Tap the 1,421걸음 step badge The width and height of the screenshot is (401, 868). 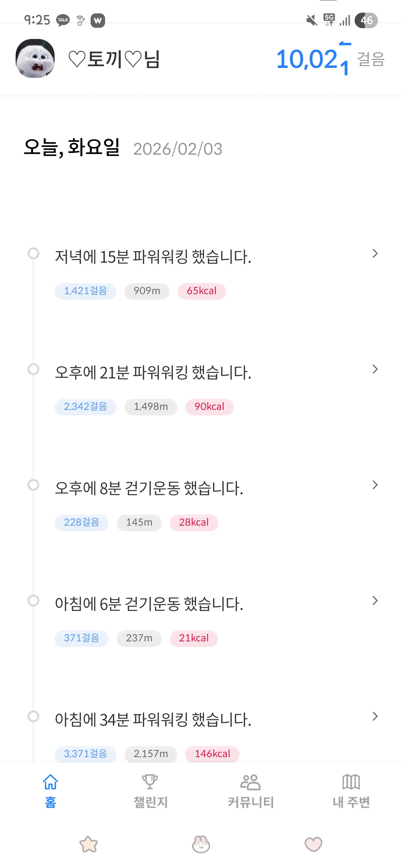[x=85, y=291]
